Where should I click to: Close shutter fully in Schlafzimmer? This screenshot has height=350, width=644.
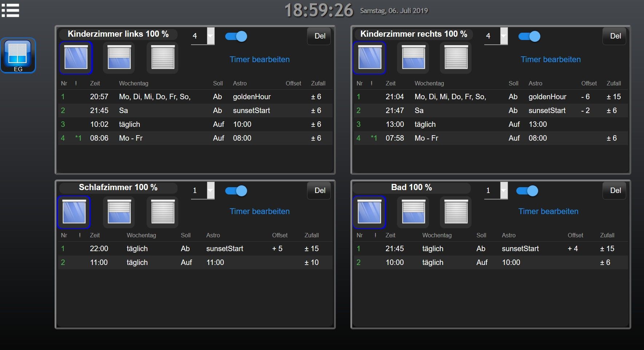point(163,212)
